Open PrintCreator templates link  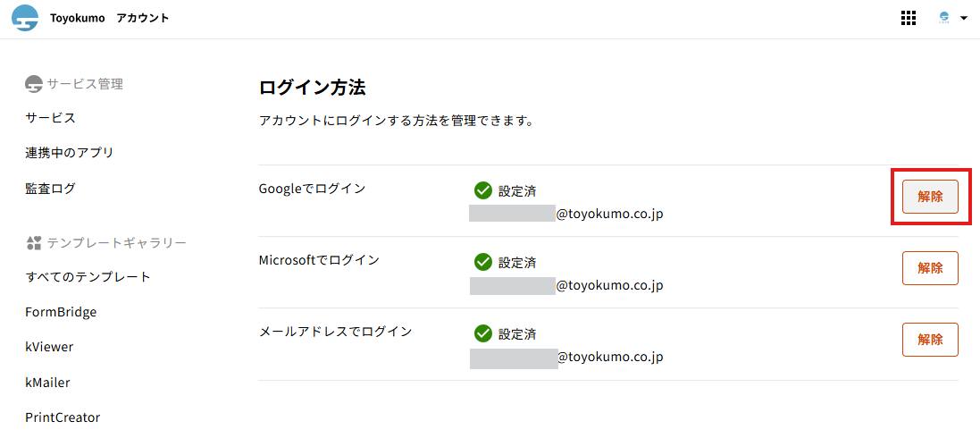point(63,417)
